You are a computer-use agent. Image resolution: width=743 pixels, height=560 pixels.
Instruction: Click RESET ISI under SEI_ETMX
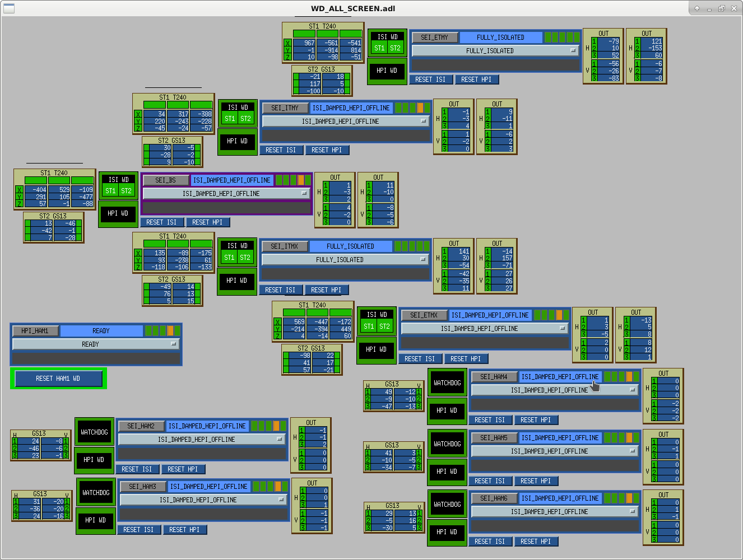tap(420, 359)
